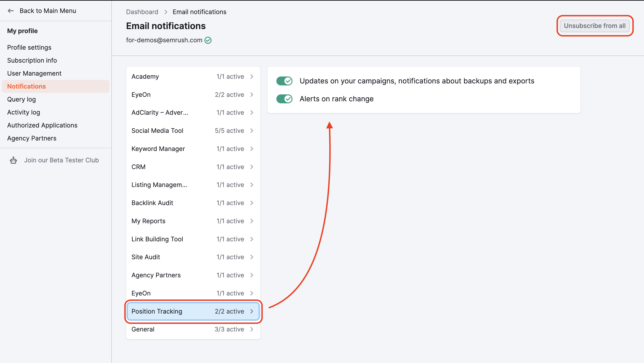The image size is (644, 363).
Task: Click the '3/3 active' status text
Action: (229, 329)
